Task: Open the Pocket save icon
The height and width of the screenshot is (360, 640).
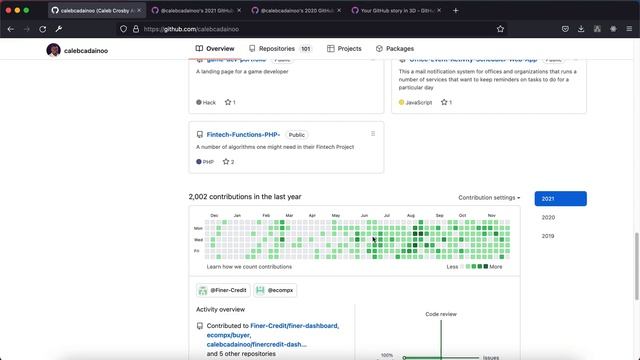Action: (565, 29)
